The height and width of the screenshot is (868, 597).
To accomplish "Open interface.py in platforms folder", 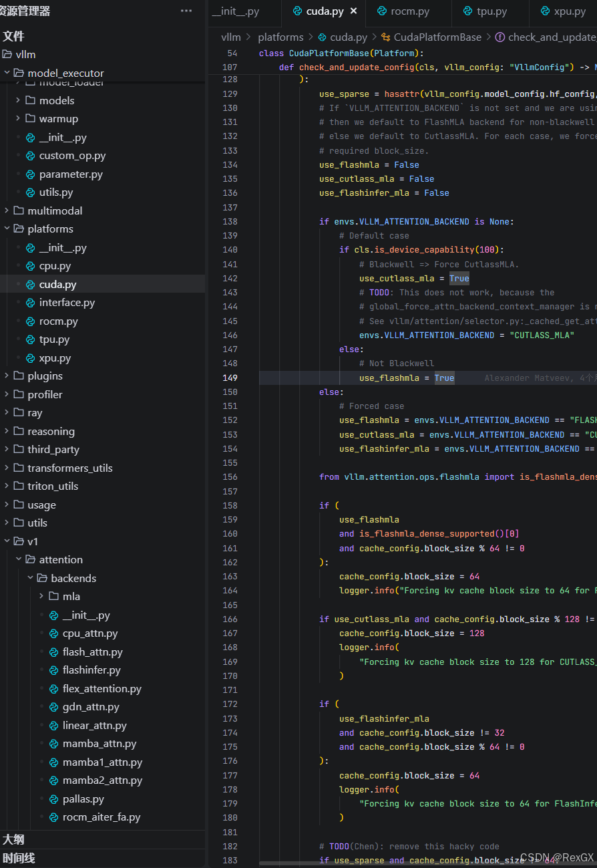I will coord(67,303).
